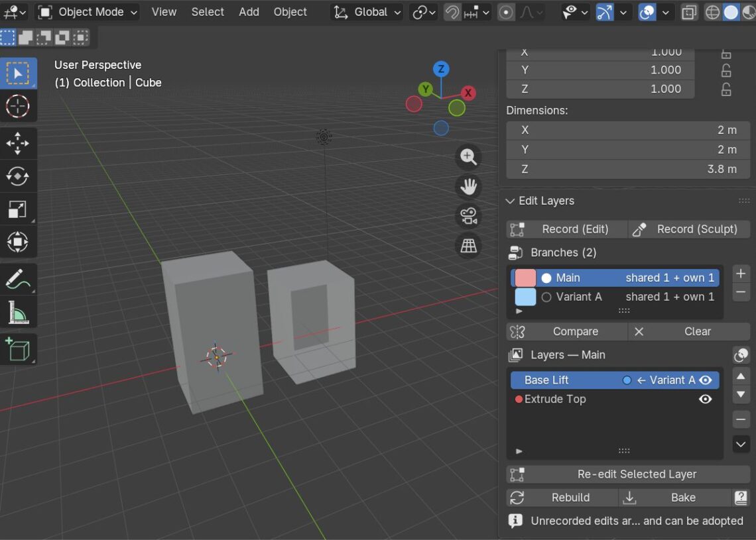This screenshot has height=540, width=756.
Task: Activate the Variant A branch radio
Action: click(x=546, y=297)
